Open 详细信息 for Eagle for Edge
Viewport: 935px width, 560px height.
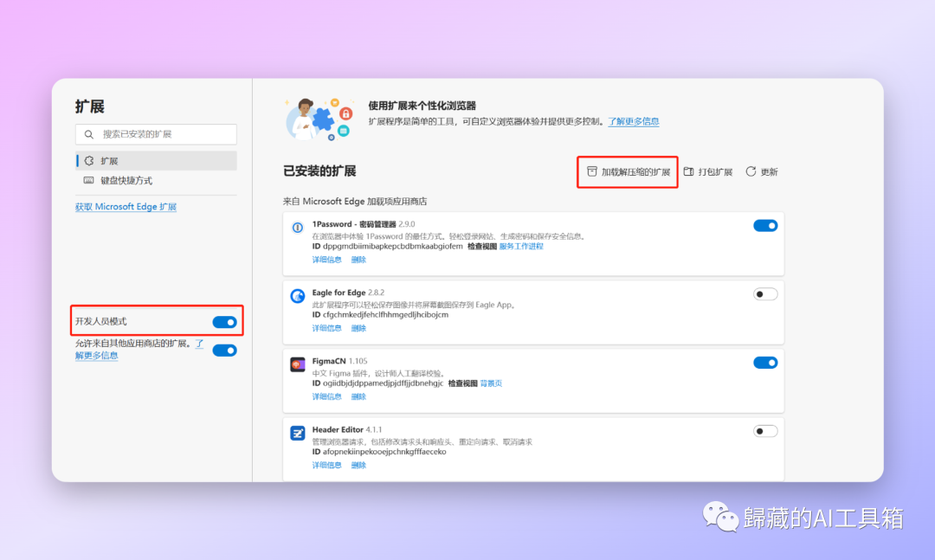(326, 329)
